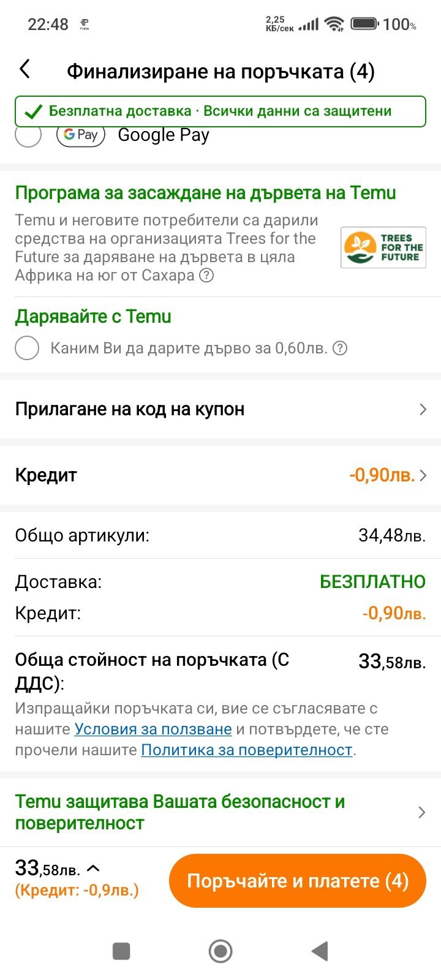
Task: Open Прилагане на код на купон
Action: click(130, 409)
